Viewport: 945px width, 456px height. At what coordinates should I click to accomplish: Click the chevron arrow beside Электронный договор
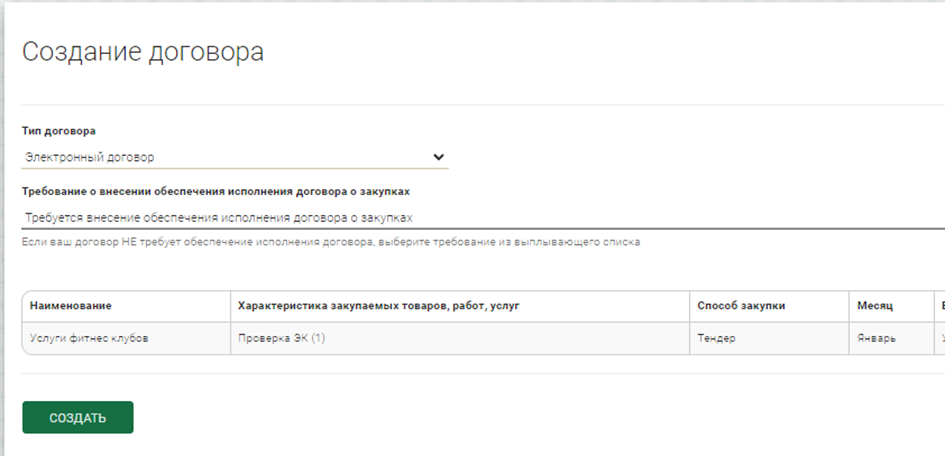(x=438, y=157)
